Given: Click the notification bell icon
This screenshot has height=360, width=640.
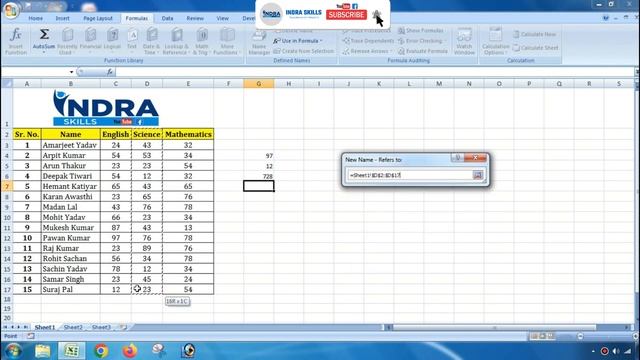Looking at the screenshot, I should click(x=377, y=15).
